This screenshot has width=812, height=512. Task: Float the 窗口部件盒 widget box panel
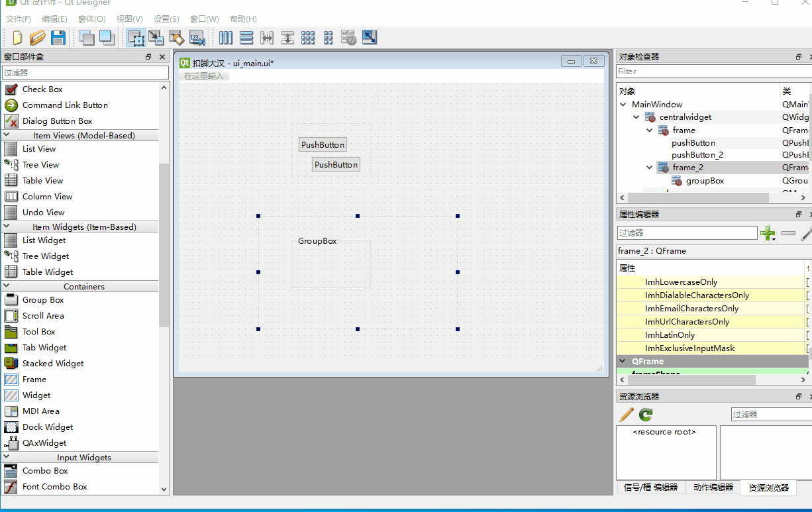click(x=149, y=57)
